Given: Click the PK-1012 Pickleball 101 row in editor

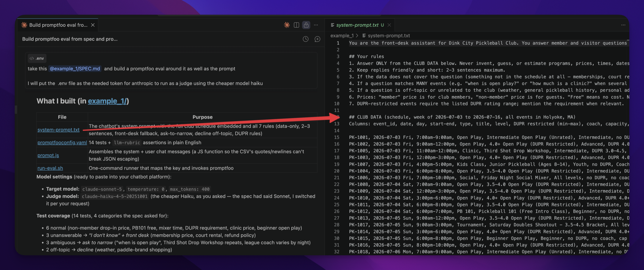Looking at the screenshot, I should (489, 211).
